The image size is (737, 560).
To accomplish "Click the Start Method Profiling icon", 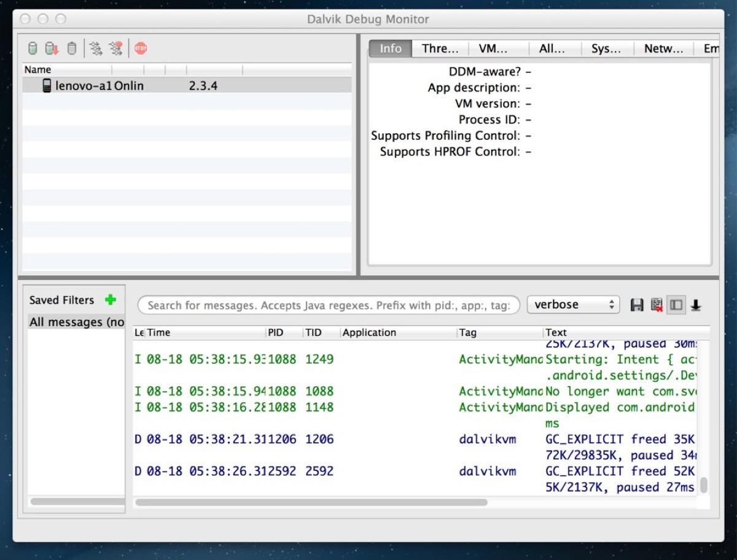I will [115, 49].
